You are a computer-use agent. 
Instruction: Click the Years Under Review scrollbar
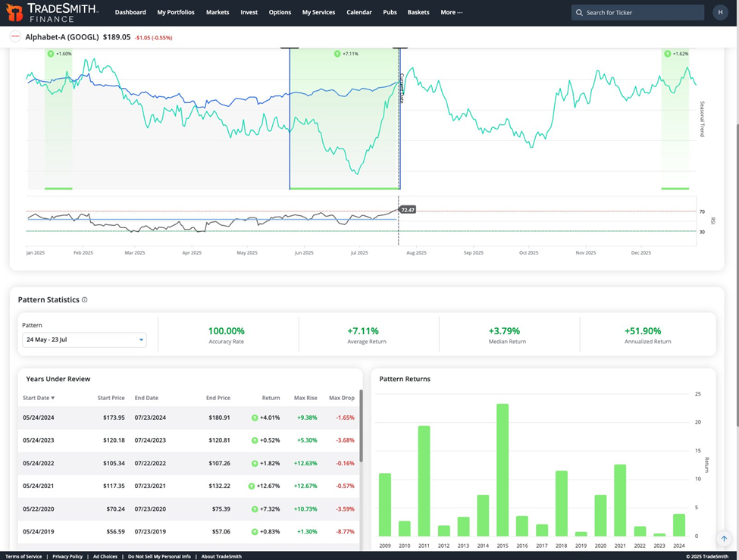pos(361,424)
